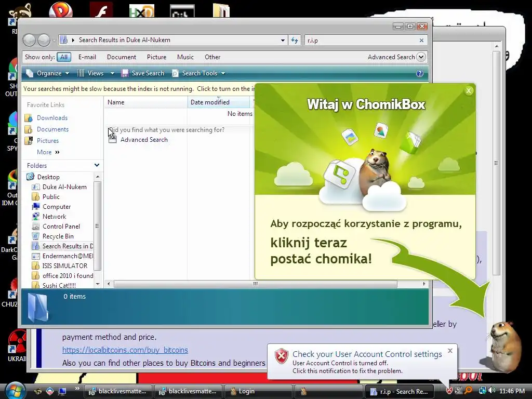Click the magnifier tray icon
This screenshot has width=532, height=399.
coord(469,391)
